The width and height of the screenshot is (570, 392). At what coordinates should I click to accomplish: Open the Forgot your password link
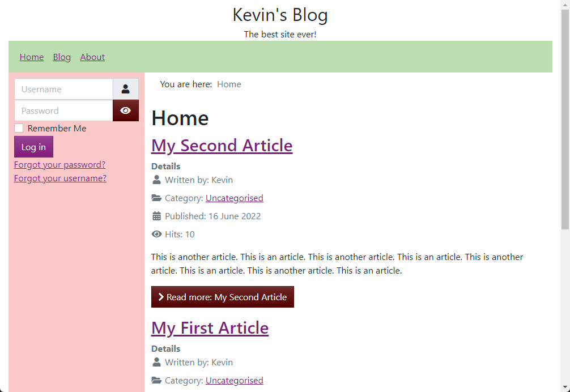click(x=59, y=165)
